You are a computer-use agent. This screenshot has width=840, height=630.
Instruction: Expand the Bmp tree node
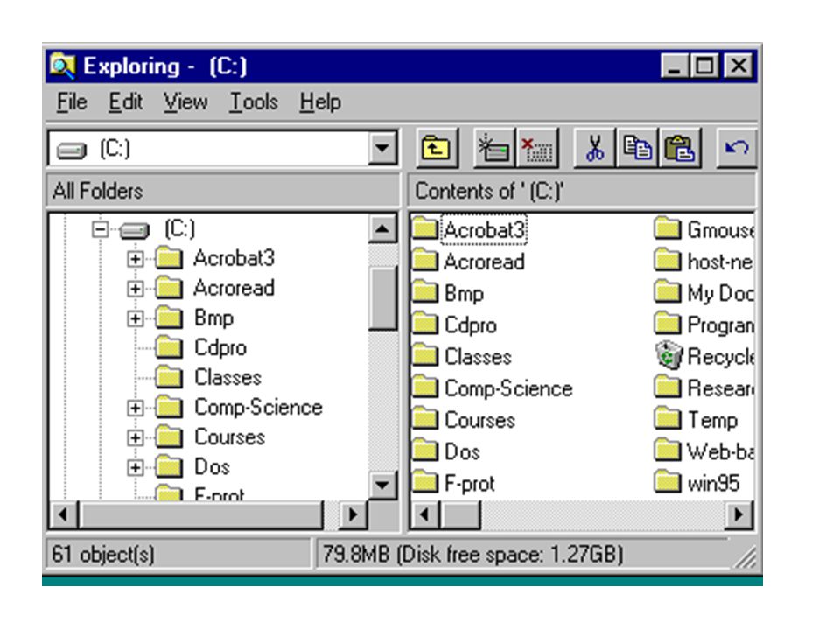click(x=135, y=318)
